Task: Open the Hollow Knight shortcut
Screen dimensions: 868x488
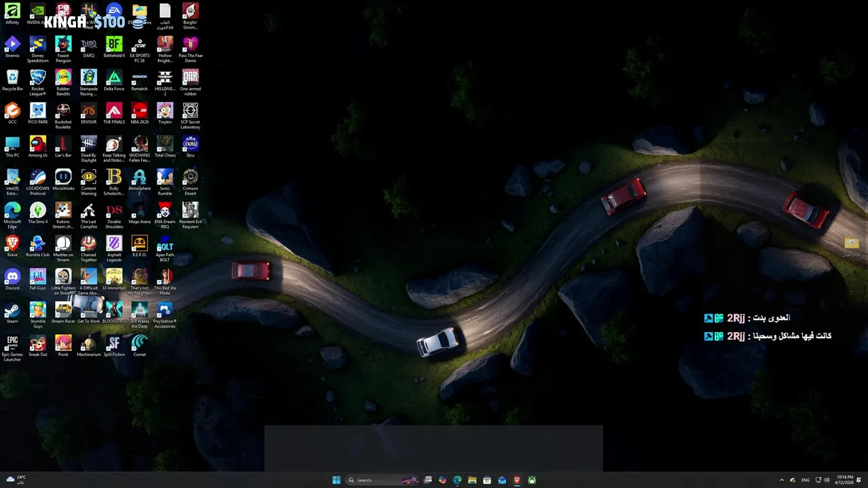Action: tap(165, 49)
